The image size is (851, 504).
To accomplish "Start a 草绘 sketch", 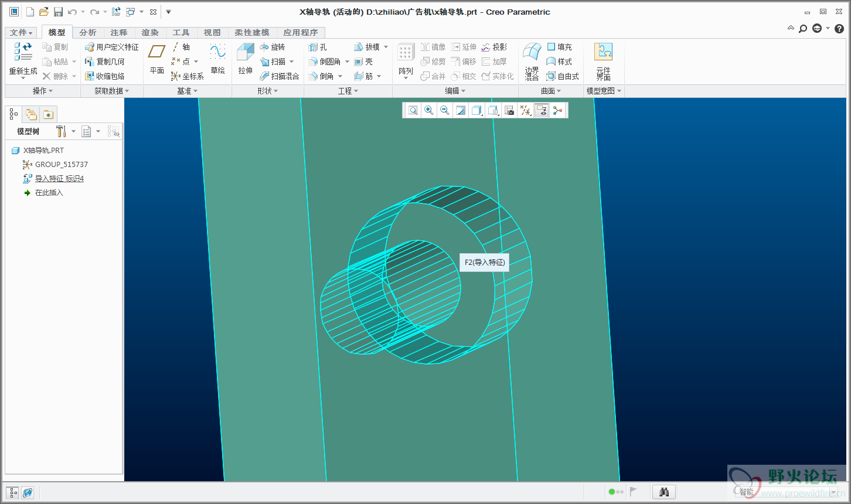I will [x=217, y=59].
